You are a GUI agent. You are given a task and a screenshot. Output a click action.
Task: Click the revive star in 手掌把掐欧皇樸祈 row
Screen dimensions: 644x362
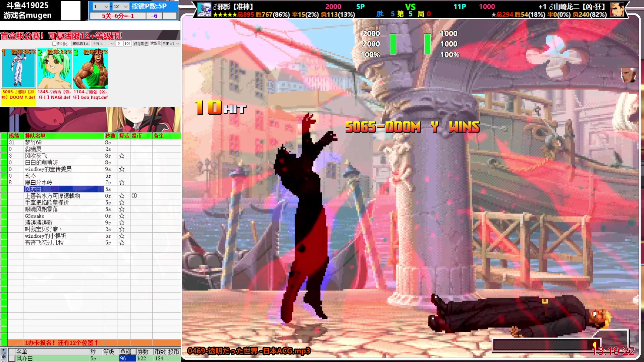[122, 202]
